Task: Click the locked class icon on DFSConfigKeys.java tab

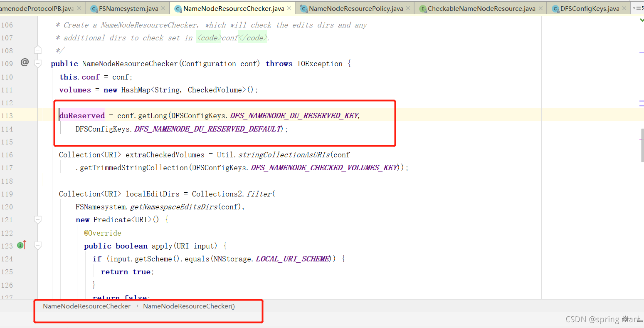Action: (555, 9)
